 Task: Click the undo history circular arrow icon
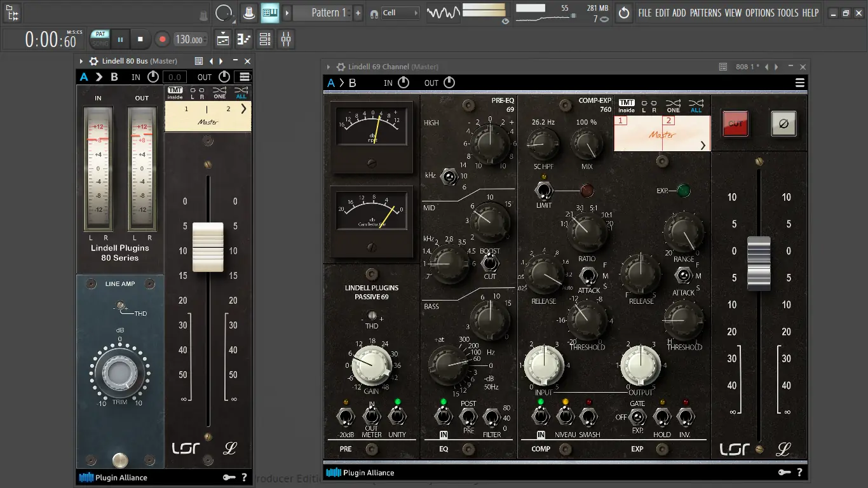tap(624, 13)
